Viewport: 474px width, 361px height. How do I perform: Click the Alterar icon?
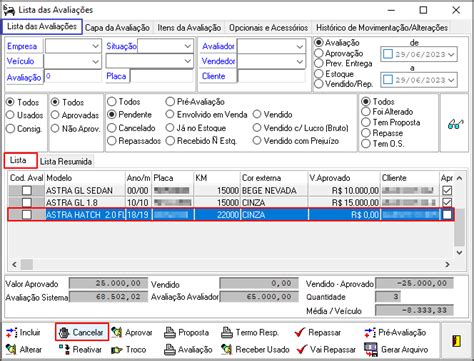[x=11, y=349]
